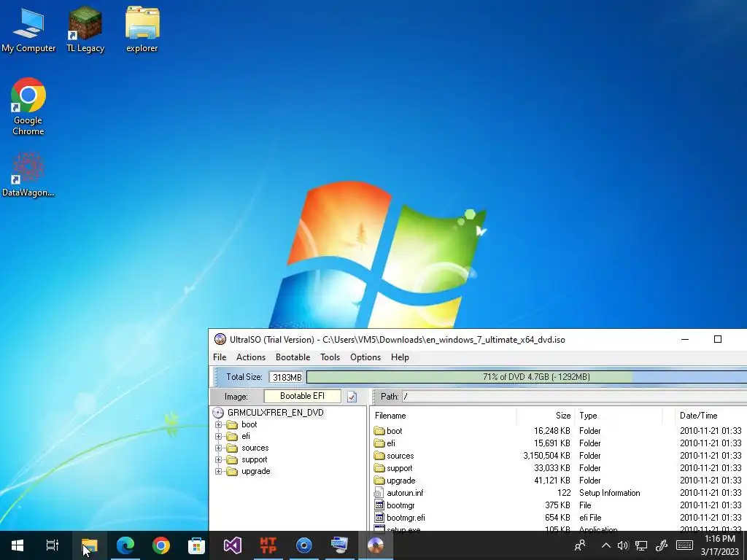Select the efi folder in file list
747x560 pixels.
[x=385, y=443]
